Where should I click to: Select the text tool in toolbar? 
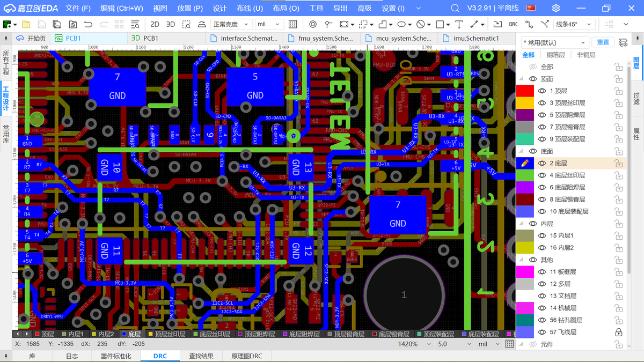tap(459, 24)
